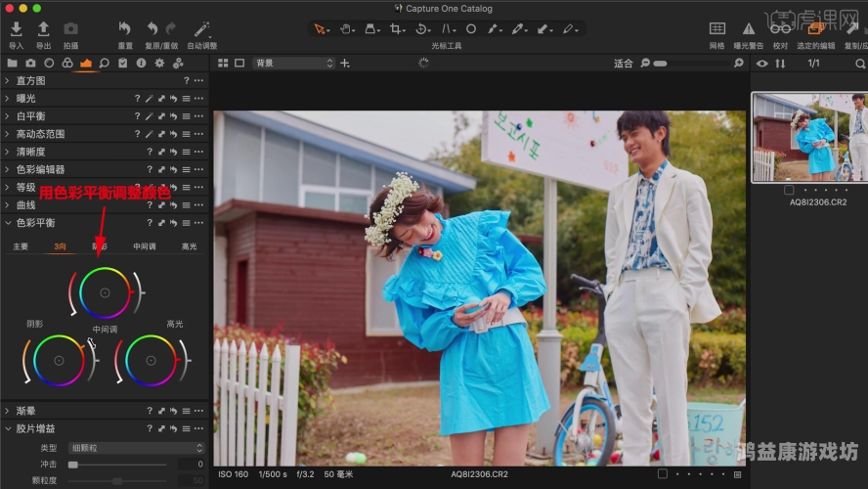868x489 pixels.
Task: Select the pan hand cursor tool
Action: pos(347,29)
